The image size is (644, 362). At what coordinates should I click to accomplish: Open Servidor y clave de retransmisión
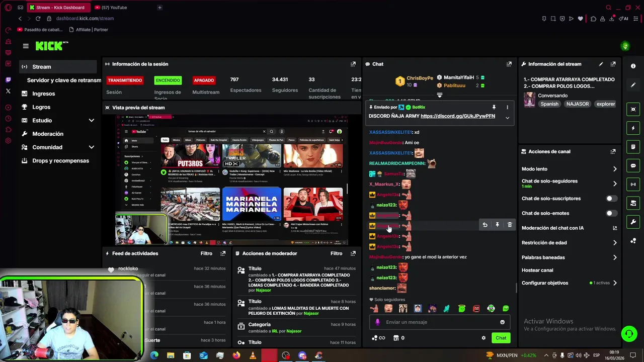64,80
